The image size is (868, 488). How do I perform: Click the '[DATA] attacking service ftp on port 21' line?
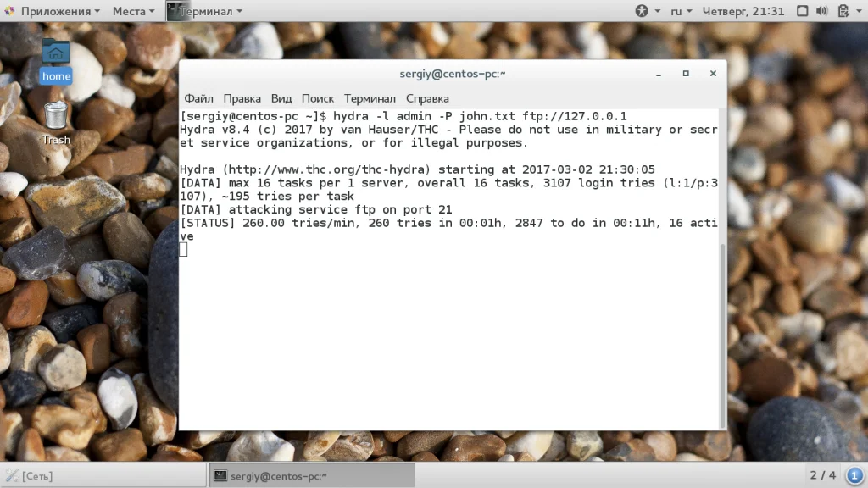click(316, 210)
